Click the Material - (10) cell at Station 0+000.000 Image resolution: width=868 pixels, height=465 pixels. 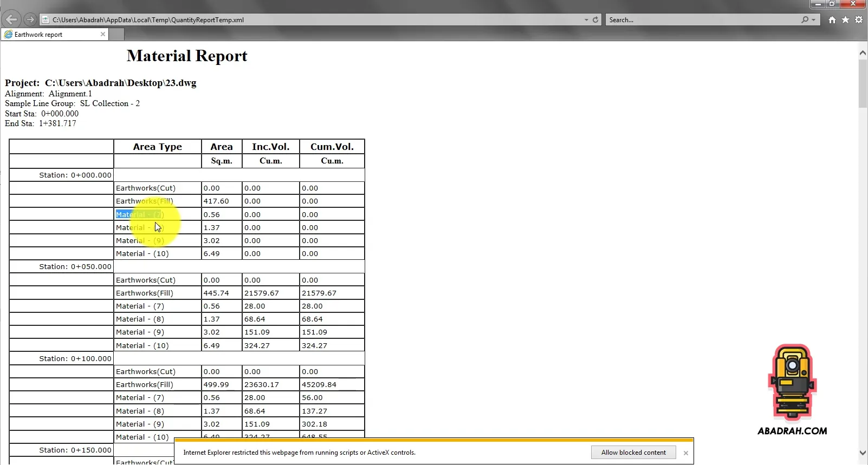142,254
